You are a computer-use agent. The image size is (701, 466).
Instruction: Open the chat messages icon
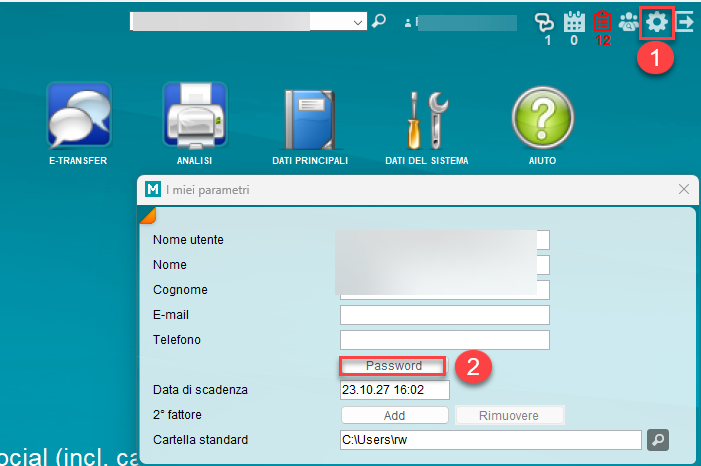pos(544,22)
